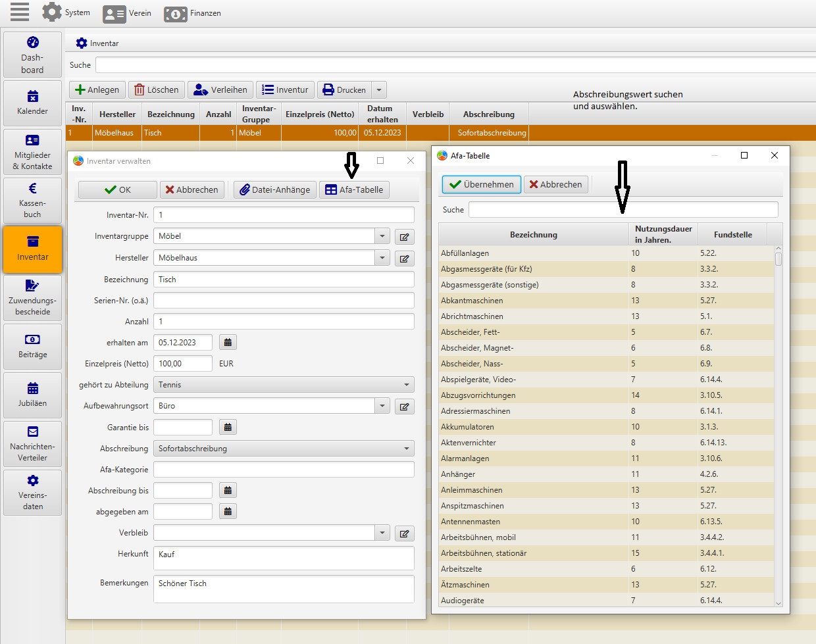This screenshot has height=644, width=816.
Task: Open Kalender from sidebar
Action: [32, 103]
